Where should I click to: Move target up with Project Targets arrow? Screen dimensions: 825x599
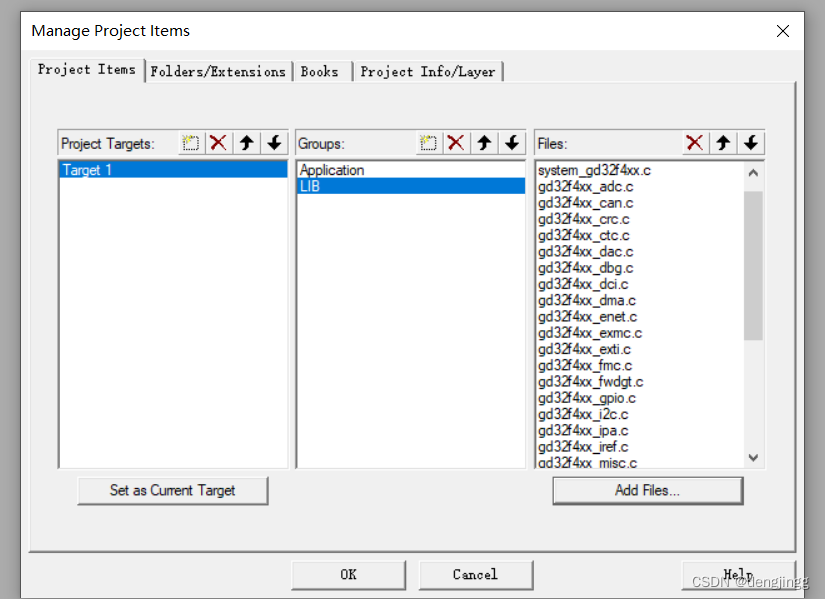(x=247, y=143)
